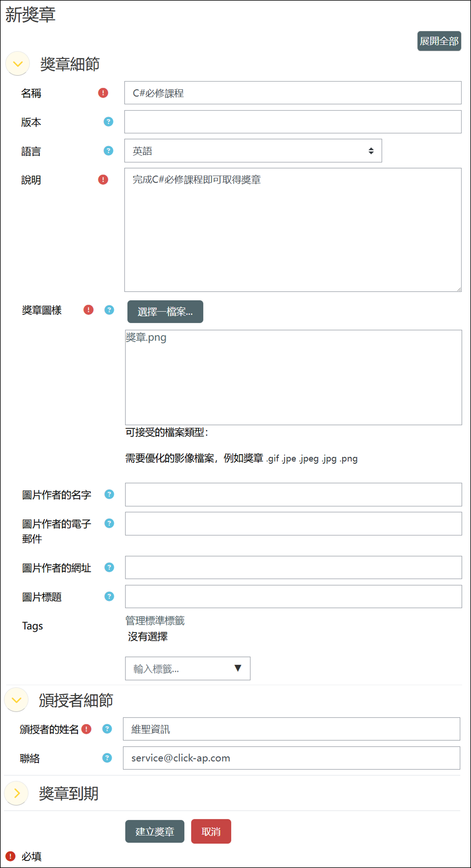The width and height of the screenshot is (471, 868).
Task: Open the 語言 dropdown showing 英語
Action: click(253, 151)
